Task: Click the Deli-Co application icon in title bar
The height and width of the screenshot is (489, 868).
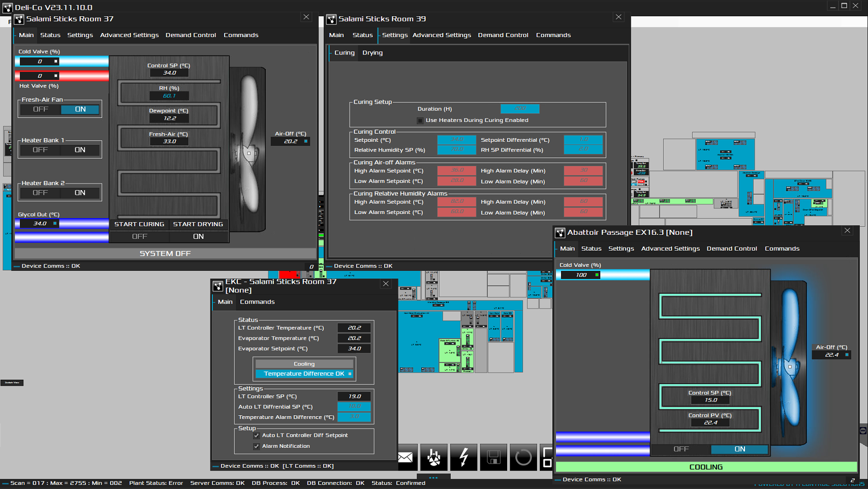Action: coord(7,7)
